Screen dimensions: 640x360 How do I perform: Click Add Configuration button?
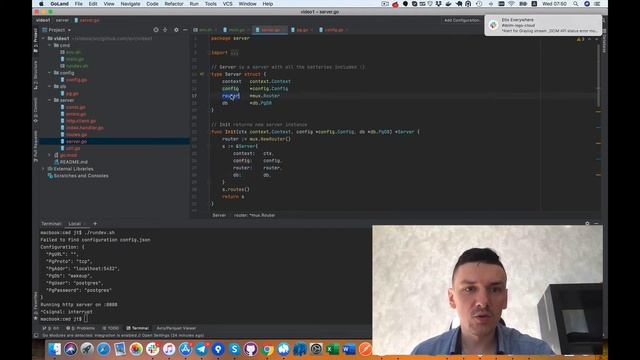(x=462, y=20)
